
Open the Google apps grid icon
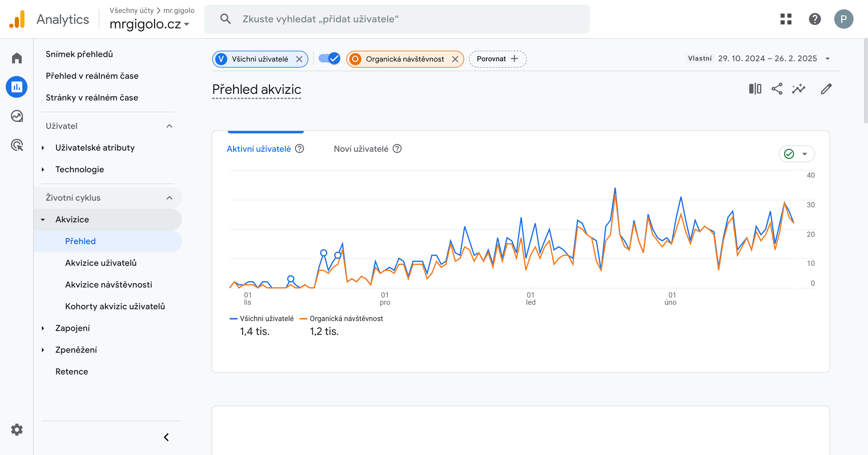(x=785, y=19)
